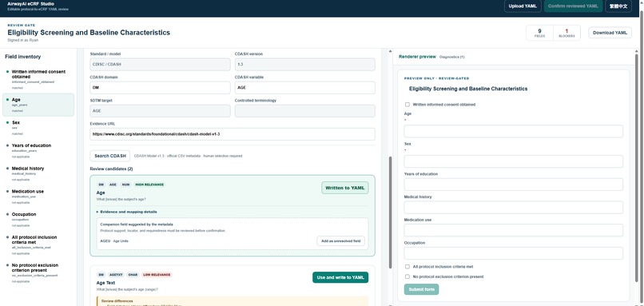
Task: Switch to the Diagnostics (1) tab
Action: [x=451, y=57]
